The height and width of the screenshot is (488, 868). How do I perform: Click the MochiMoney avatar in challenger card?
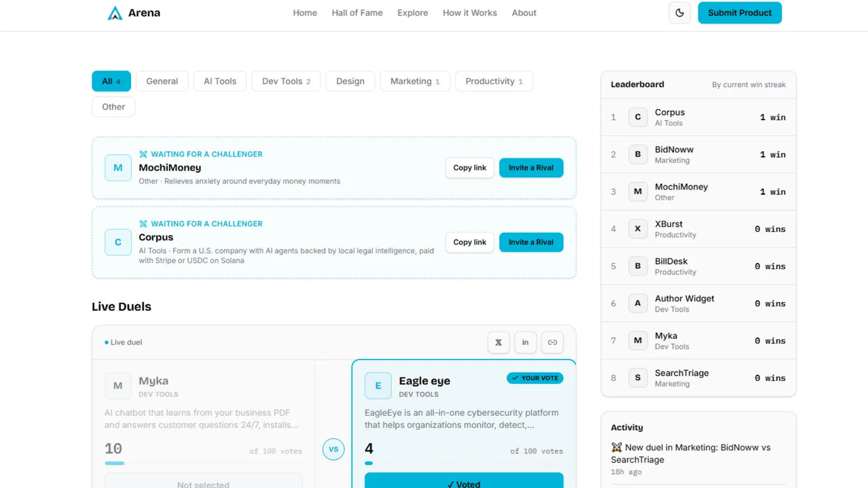tap(118, 168)
